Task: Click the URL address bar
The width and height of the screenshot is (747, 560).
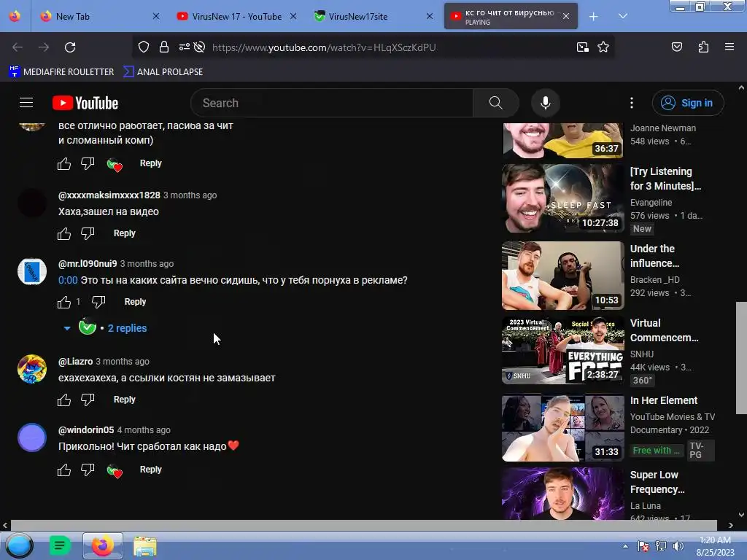Action: (324, 47)
